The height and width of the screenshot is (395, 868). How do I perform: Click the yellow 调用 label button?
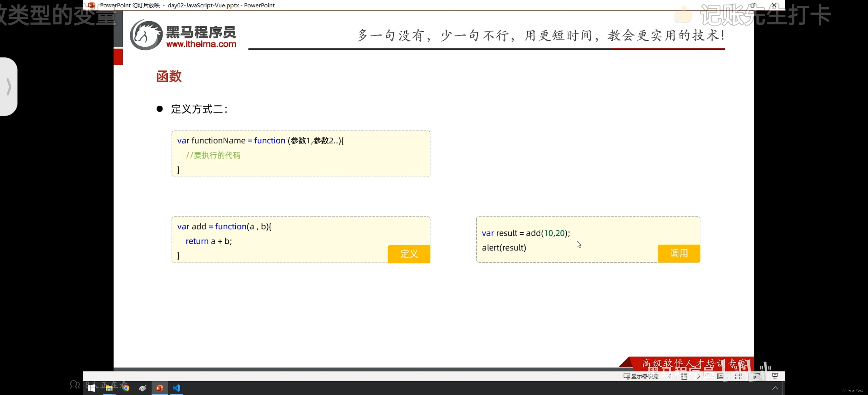coord(679,253)
